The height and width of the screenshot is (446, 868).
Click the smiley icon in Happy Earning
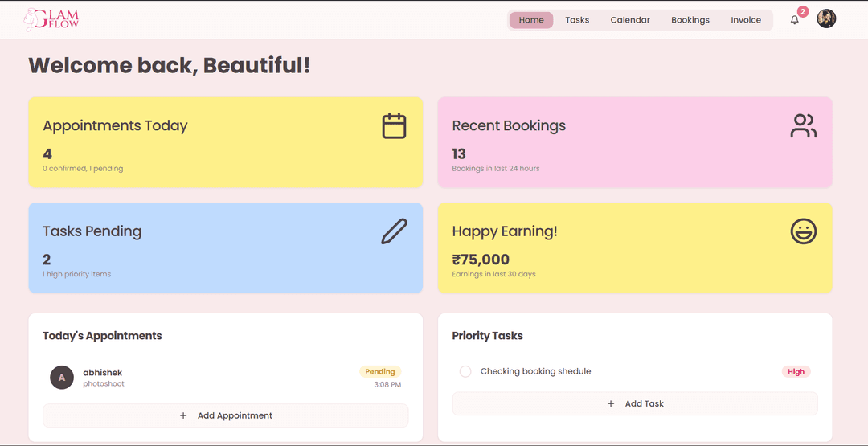(x=803, y=231)
